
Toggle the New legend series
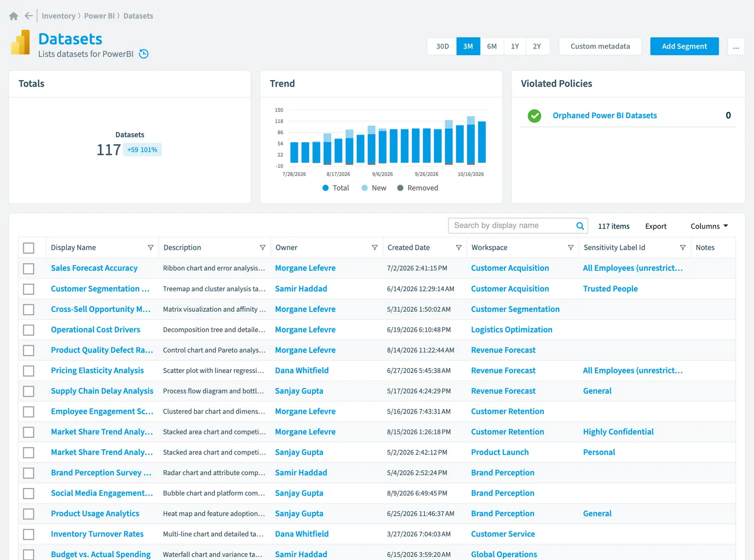(x=374, y=188)
